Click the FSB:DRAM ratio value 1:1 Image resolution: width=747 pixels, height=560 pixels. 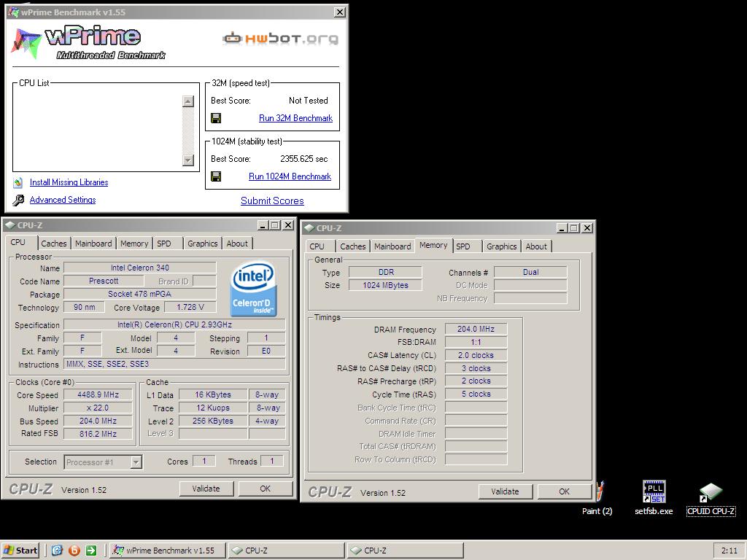coord(476,342)
